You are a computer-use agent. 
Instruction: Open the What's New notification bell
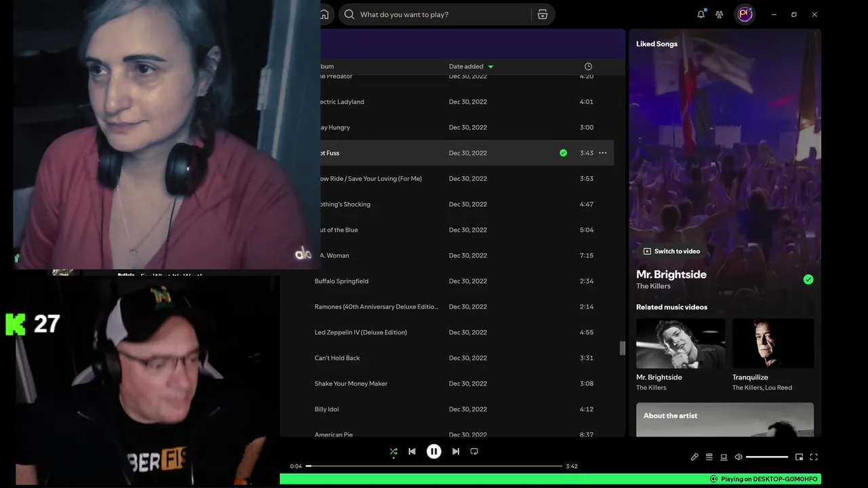(701, 14)
